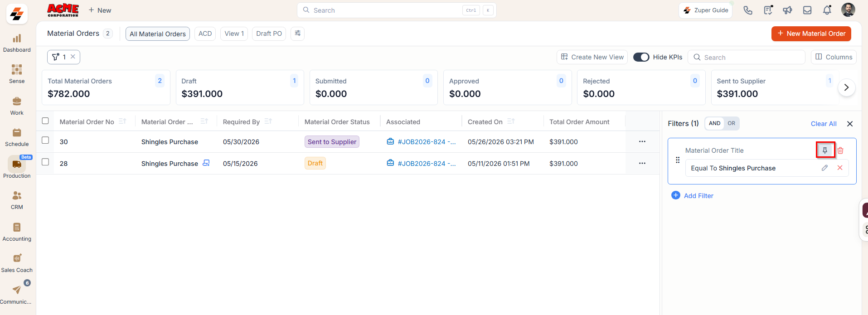Switch filter logic to OR

[731, 123]
